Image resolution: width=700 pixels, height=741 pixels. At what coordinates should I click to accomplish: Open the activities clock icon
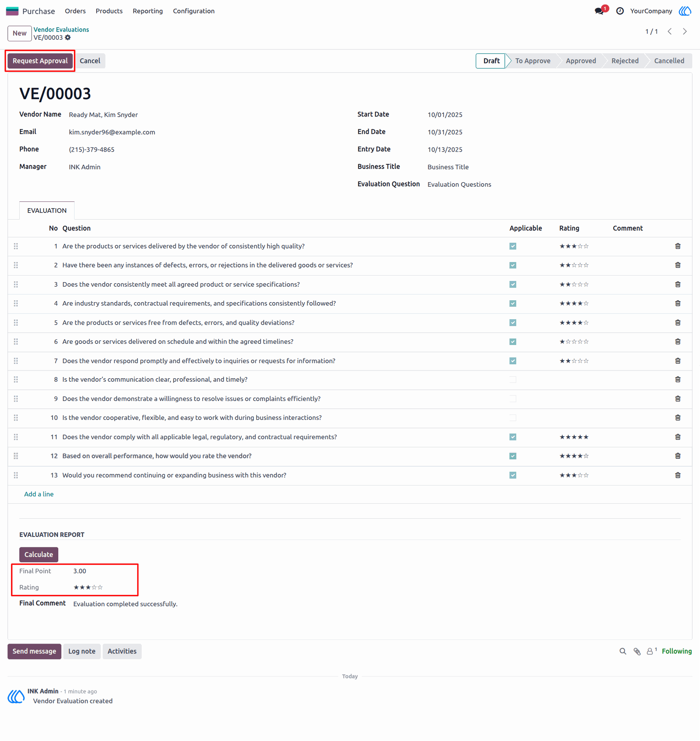(620, 11)
